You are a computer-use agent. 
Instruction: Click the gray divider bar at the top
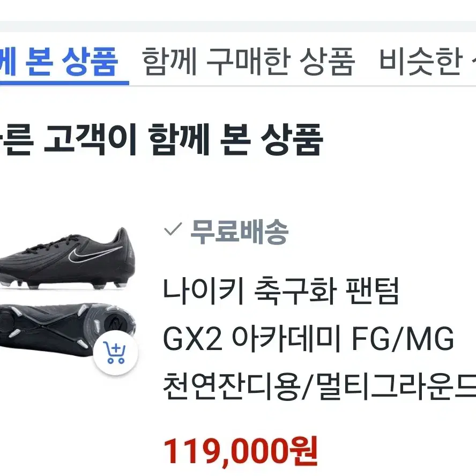point(238,26)
